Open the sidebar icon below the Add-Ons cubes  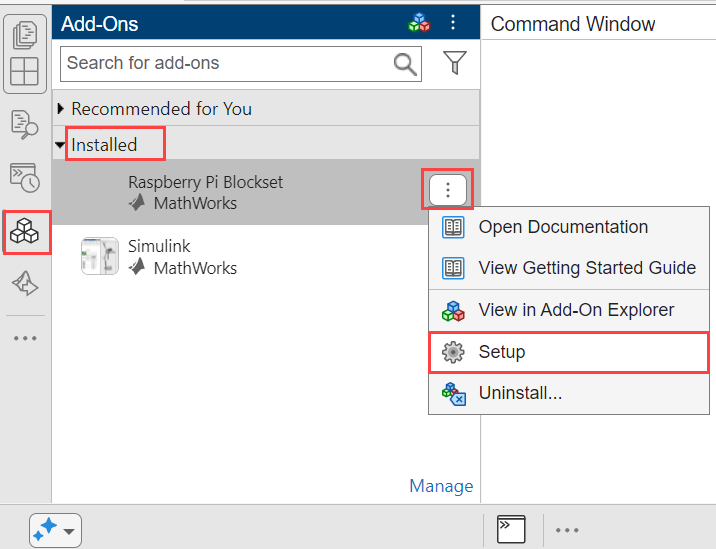coord(25,284)
